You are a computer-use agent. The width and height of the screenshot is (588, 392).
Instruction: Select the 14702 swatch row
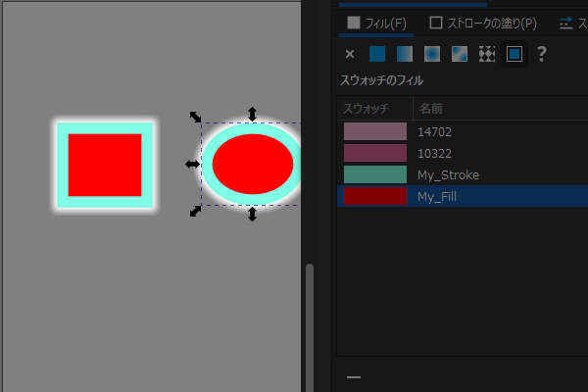[463, 131]
